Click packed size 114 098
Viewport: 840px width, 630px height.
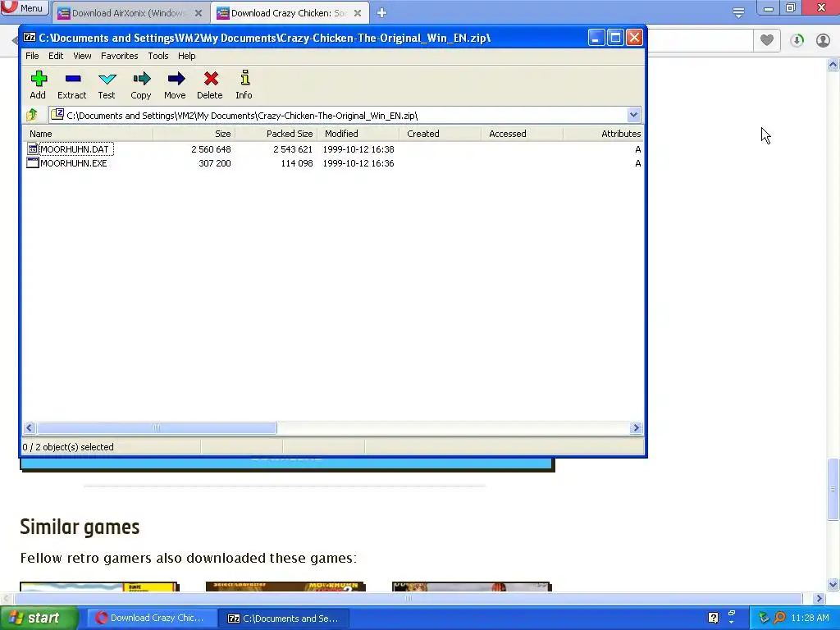(297, 163)
